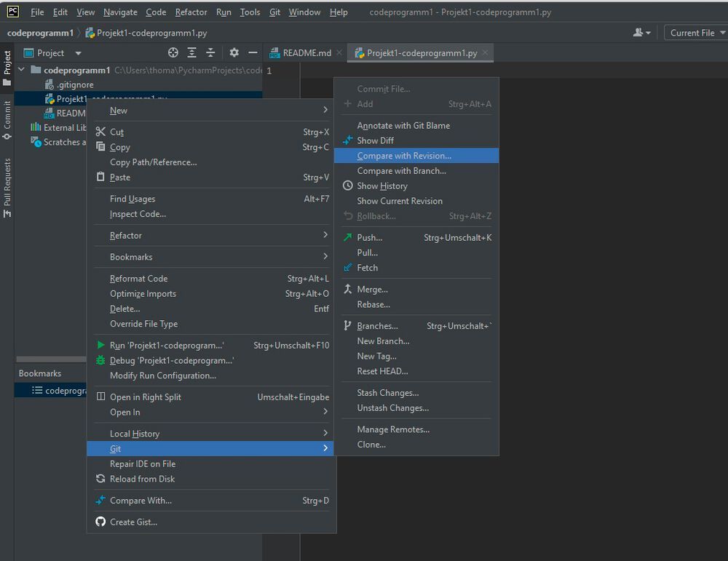Expand all nodes in the Project panel
Image resolution: width=728 pixels, height=561 pixels.
click(x=191, y=52)
